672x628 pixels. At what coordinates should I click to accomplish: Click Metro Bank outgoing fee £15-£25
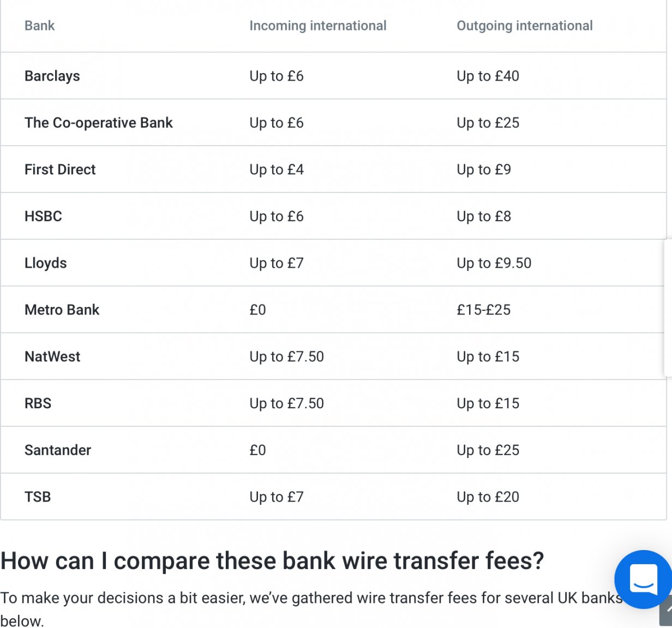pyautogui.click(x=484, y=310)
